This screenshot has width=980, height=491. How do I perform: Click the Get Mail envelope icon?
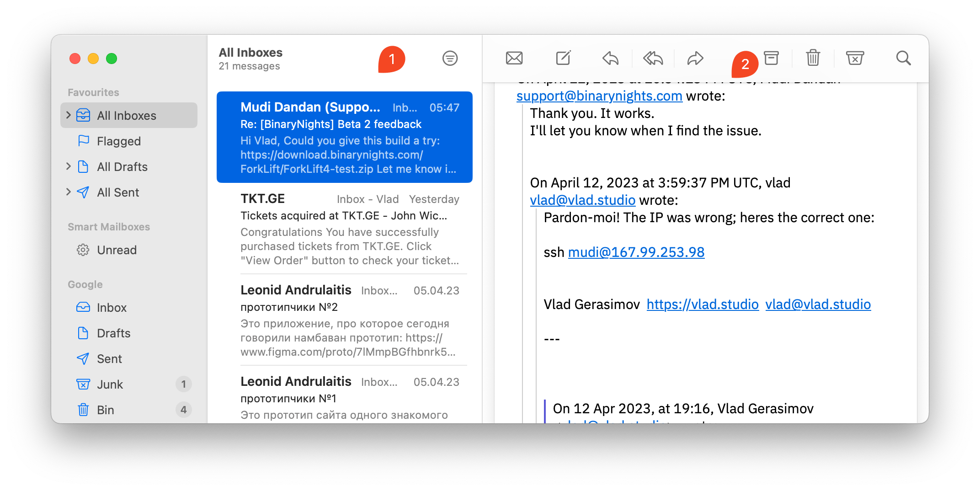(x=514, y=58)
